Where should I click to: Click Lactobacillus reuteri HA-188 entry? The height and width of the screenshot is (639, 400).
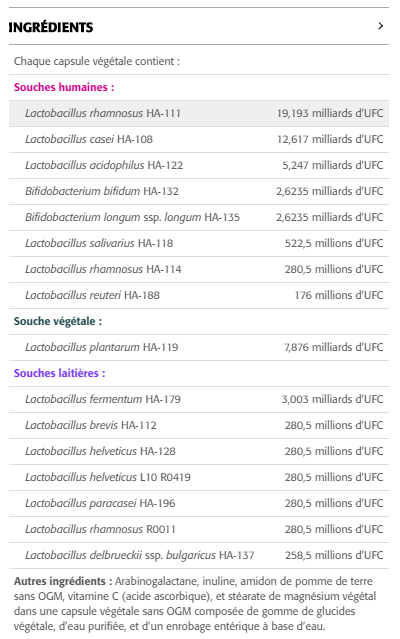[199, 296]
